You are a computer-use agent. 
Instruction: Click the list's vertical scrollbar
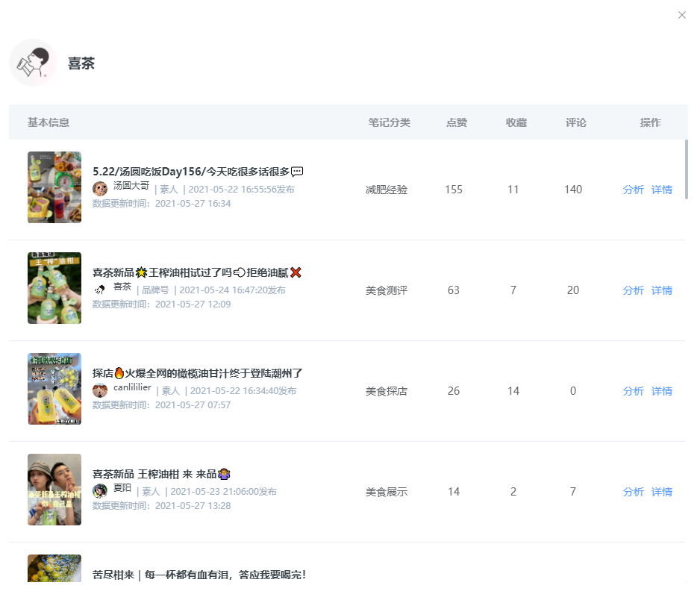point(686,169)
